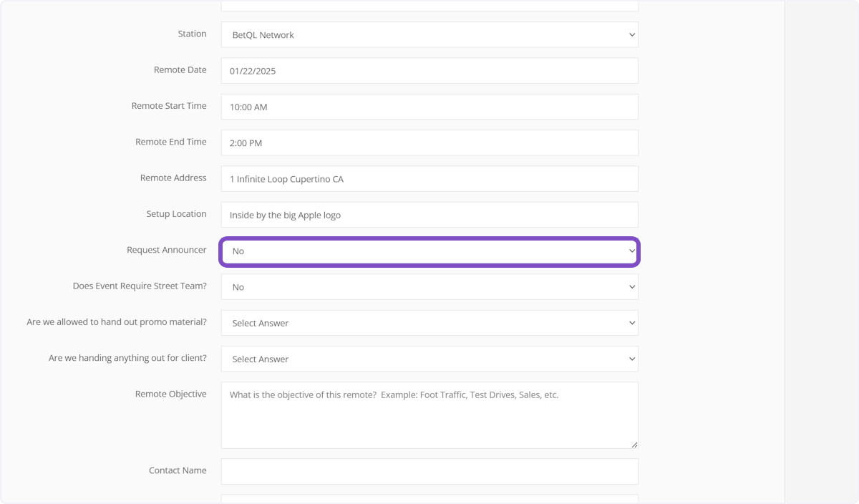Click the Contact Name input field

429,471
